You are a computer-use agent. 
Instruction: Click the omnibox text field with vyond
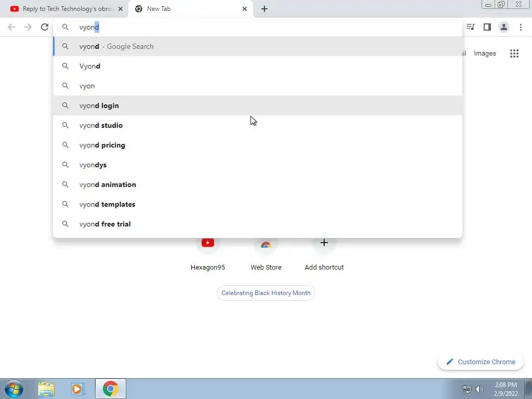pyautogui.click(x=258, y=27)
